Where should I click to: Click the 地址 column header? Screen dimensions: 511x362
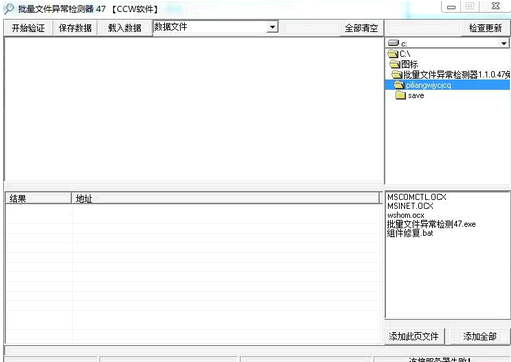pyautogui.click(x=225, y=199)
